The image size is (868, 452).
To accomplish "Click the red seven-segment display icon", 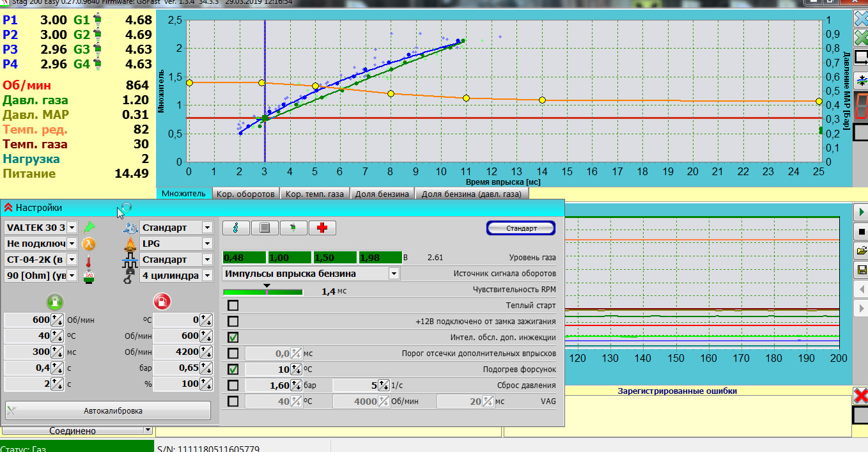I will [861, 105].
